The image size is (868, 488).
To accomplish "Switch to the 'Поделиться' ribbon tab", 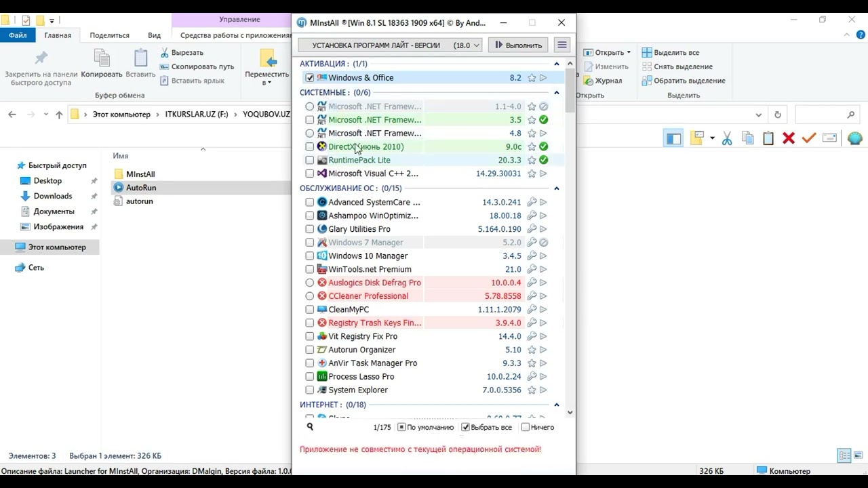I will pyautogui.click(x=109, y=35).
